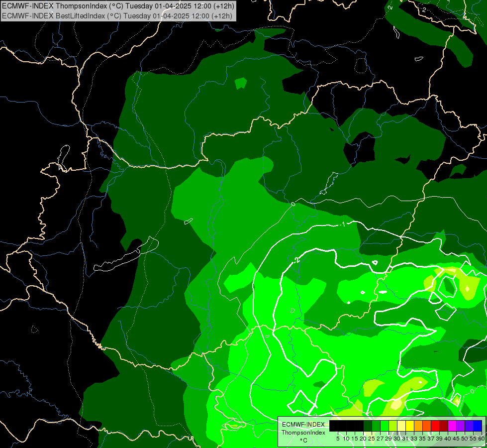Click the legend tick value 60

coord(482,439)
